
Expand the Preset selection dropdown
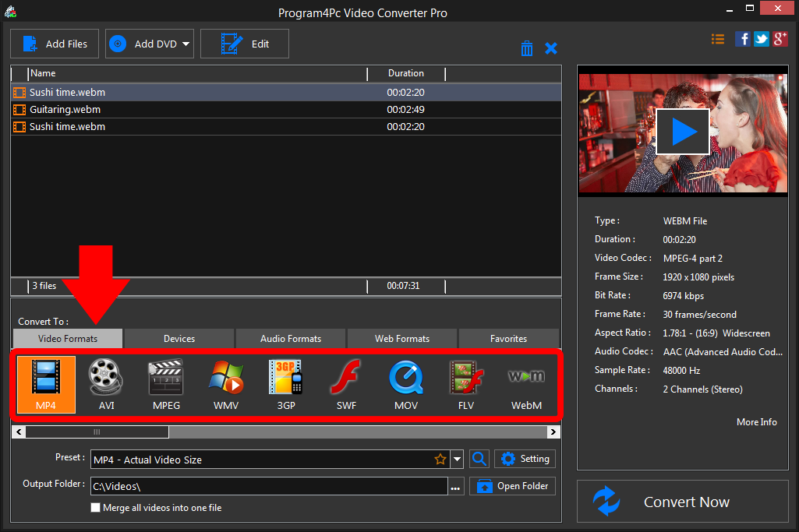coord(457,459)
